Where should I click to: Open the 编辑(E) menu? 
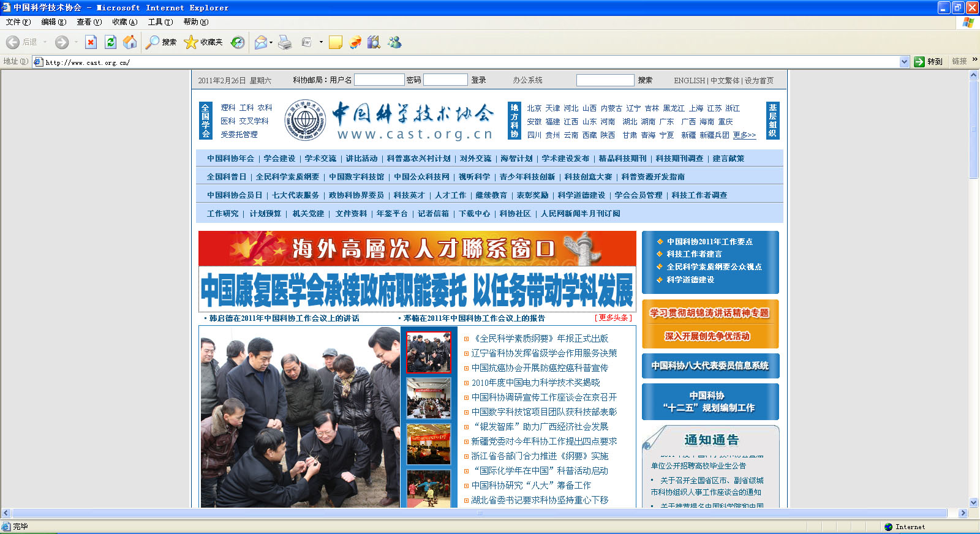pyautogui.click(x=54, y=22)
